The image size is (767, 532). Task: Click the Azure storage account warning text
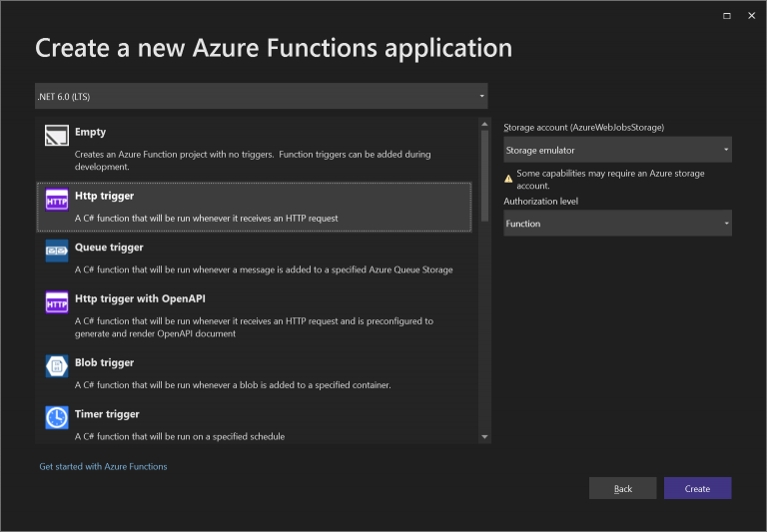tap(610, 180)
